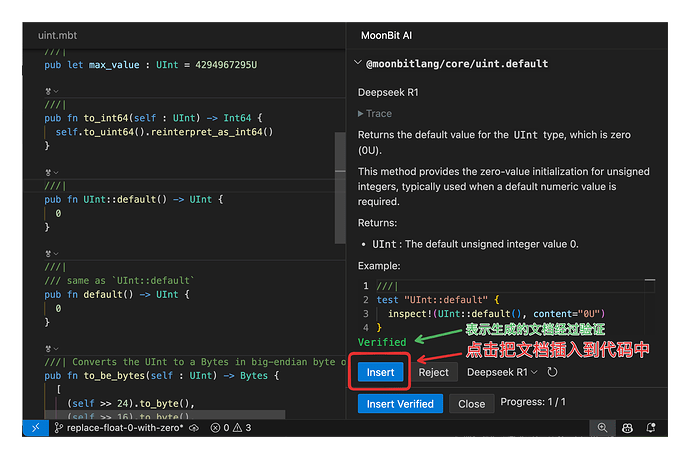
Task: Regenerate documentation with the refresh icon
Action: coord(552,372)
